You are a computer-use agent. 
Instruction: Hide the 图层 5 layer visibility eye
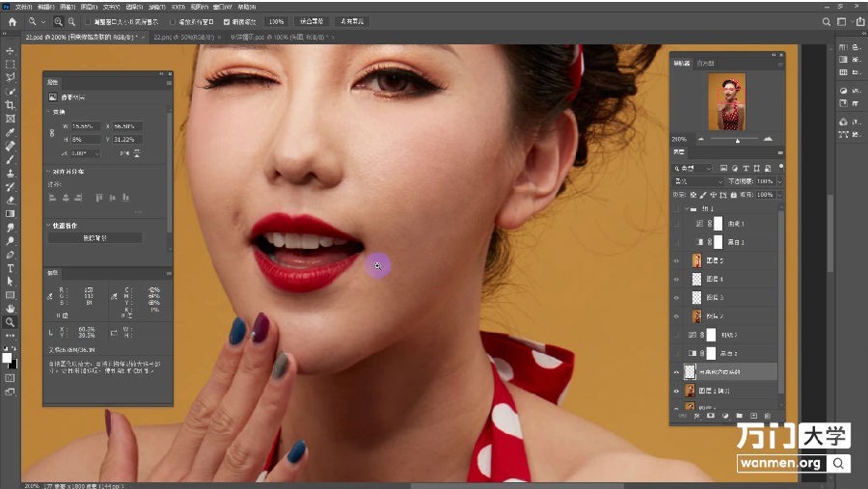676,260
